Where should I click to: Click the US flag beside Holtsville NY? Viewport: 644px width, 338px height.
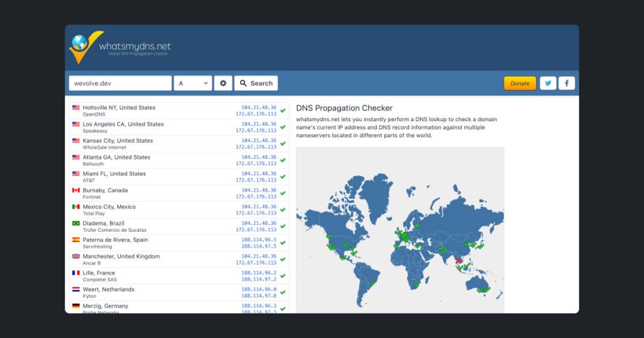coord(76,107)
